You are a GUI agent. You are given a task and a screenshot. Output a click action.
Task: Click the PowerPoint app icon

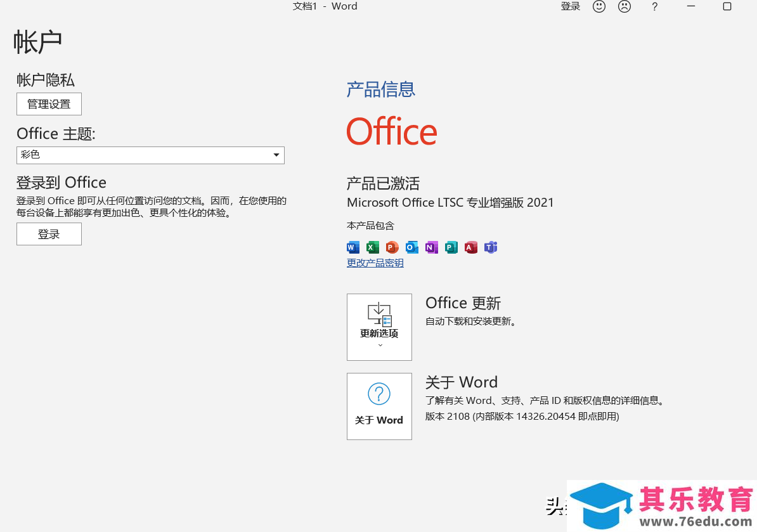(392, 248)
